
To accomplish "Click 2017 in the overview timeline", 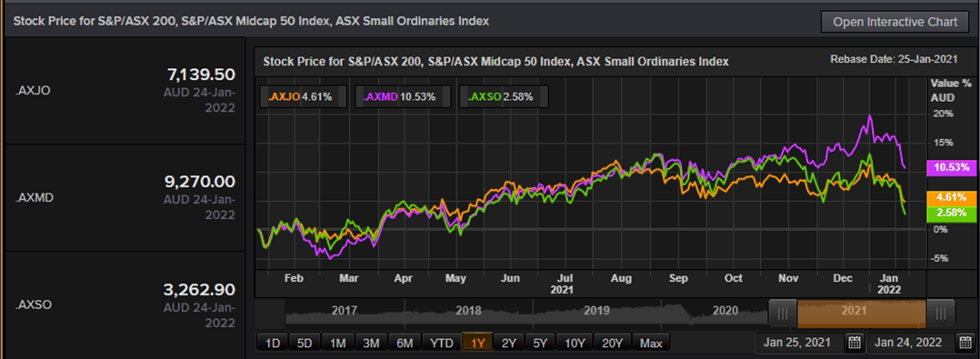I will (345, 310).
